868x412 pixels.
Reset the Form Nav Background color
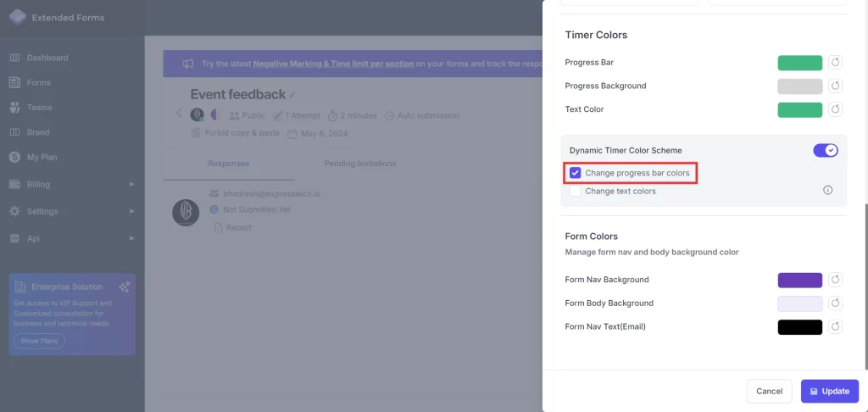click(835, 280)
